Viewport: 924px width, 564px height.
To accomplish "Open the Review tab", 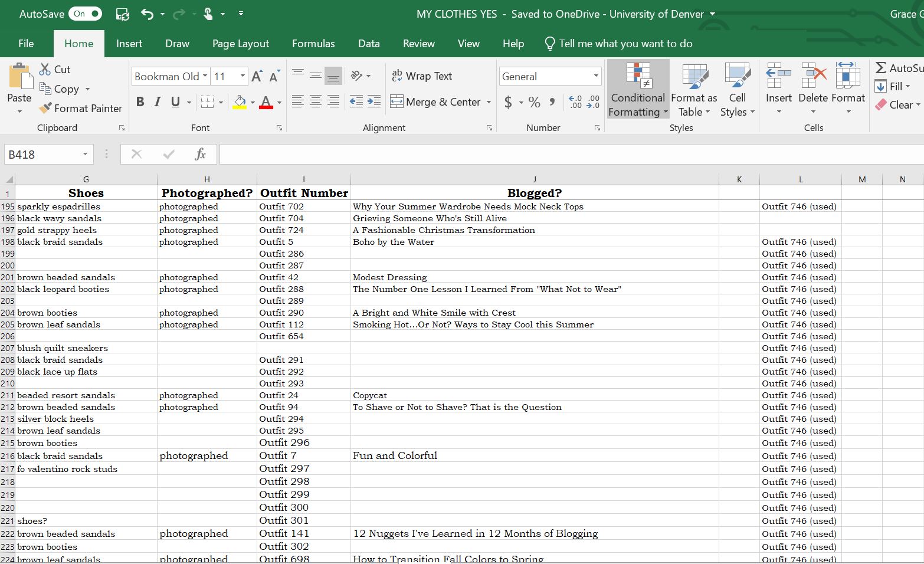I will 418,43.
